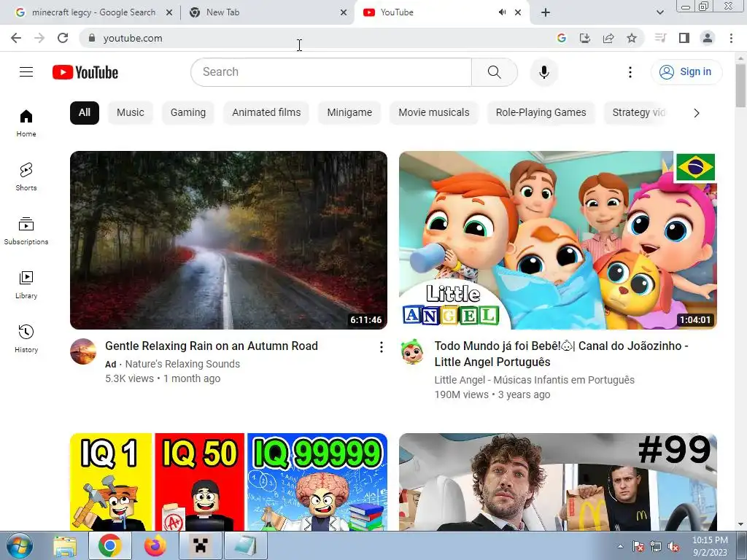Open a new browser tab
This screenshot has height=560, width=747.
pos(546,12)
